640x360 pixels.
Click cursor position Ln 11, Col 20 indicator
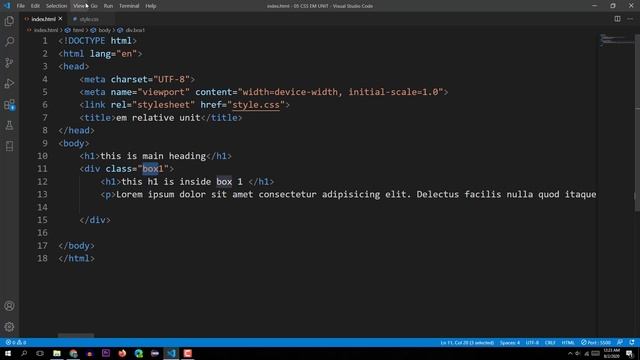tap(467, 342)
